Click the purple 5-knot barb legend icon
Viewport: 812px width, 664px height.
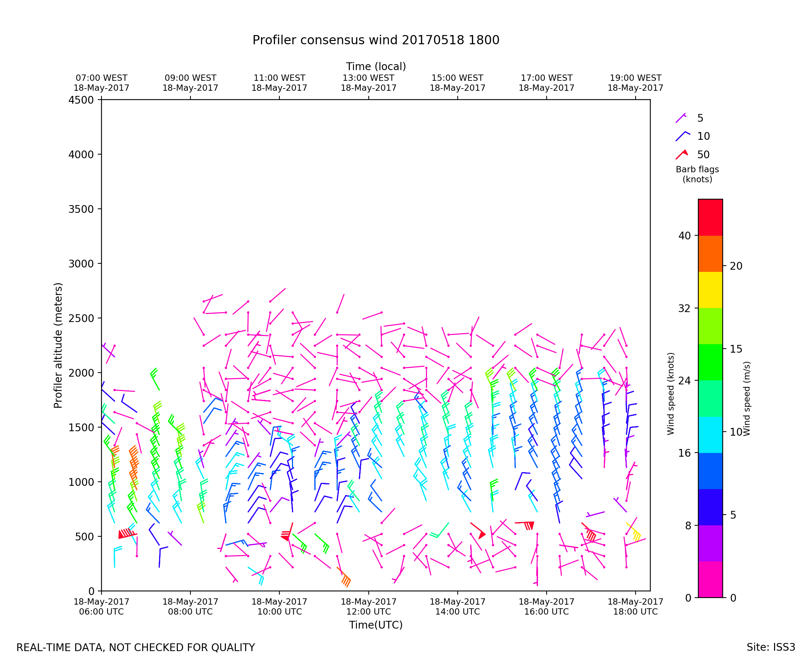tap(680, 118)
